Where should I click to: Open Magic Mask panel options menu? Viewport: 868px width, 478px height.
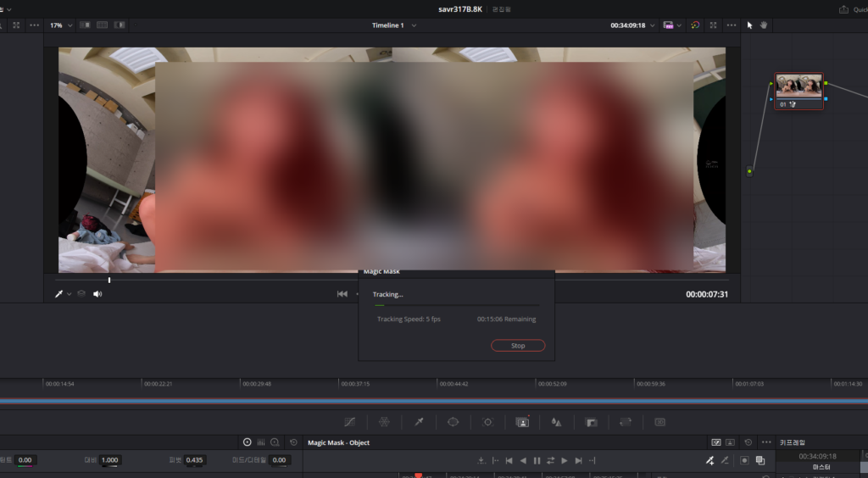point(766,442)
